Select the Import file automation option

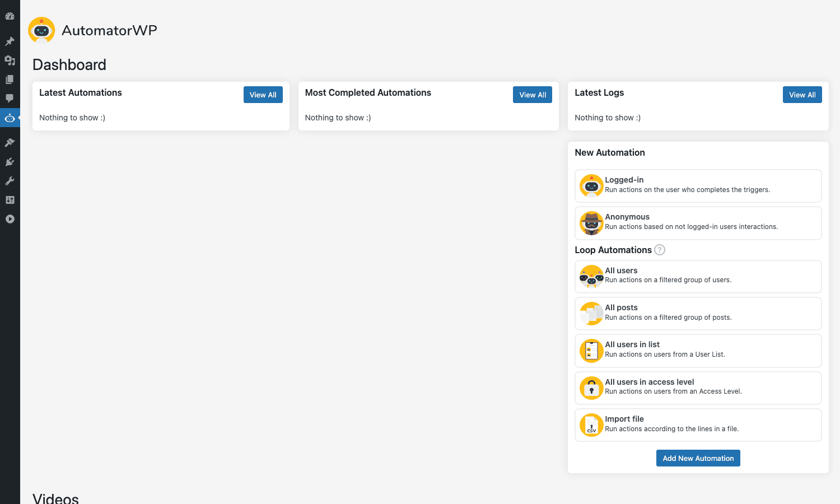(x=698, y=425)
